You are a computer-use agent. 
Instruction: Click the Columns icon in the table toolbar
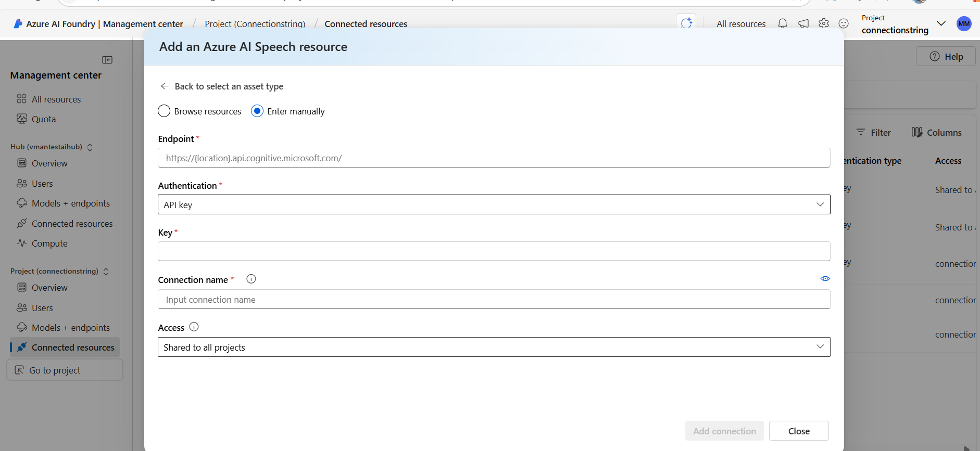point(917,132)
